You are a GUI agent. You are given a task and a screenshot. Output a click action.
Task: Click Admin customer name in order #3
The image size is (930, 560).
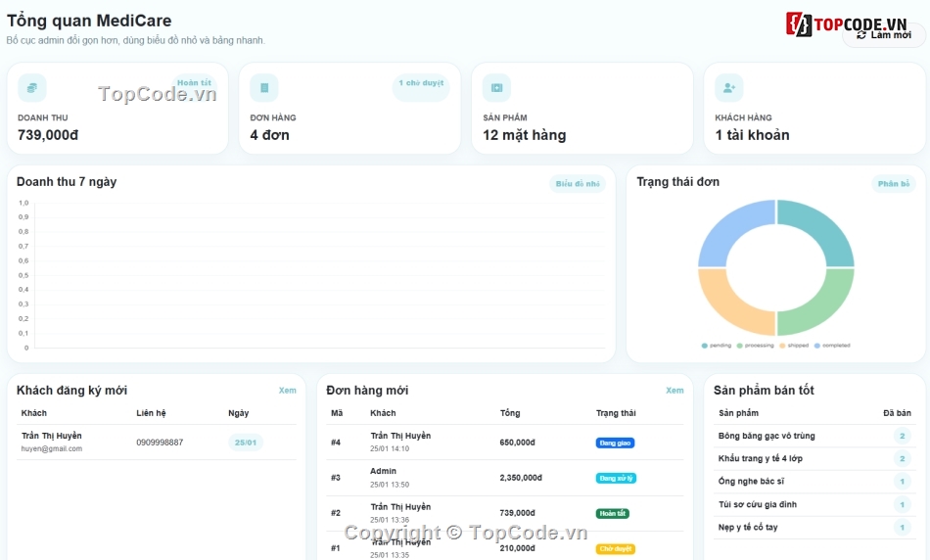click(x=383, y=471)
